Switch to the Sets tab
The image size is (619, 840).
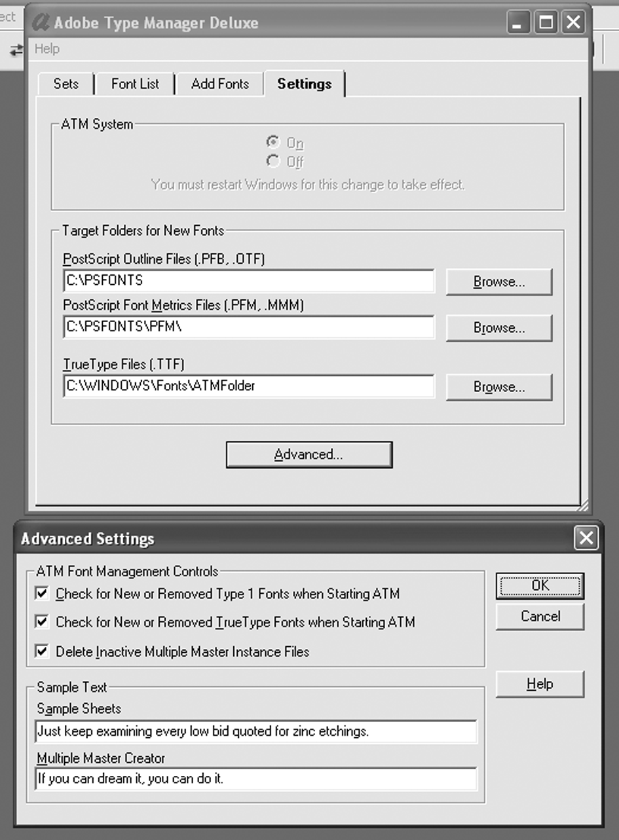[66, 84]
